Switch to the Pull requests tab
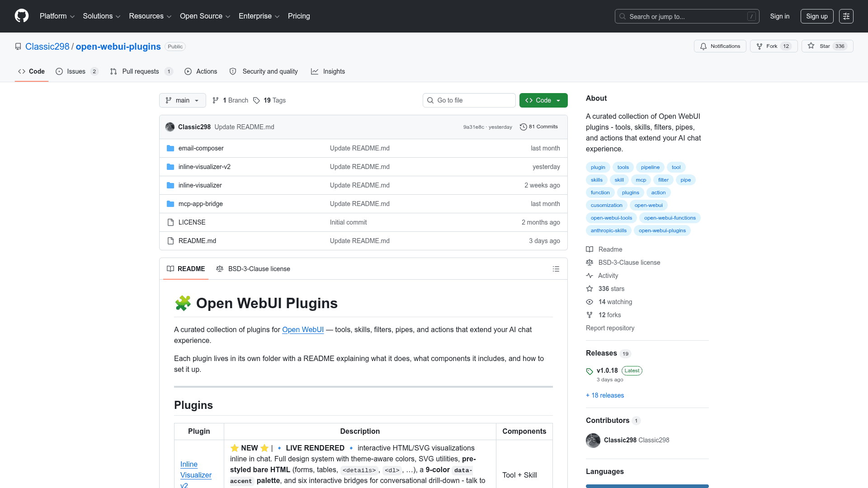 coord(142,71)
